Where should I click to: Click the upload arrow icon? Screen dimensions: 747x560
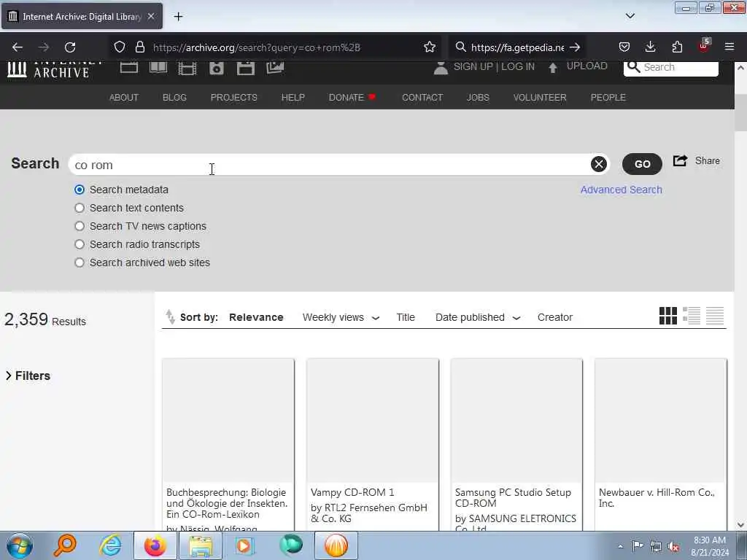click(553, 68)
